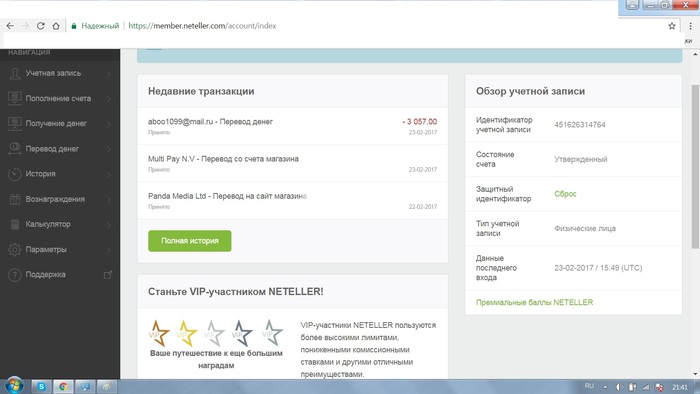Show hidden tray icons arrow
The width and height of the screenshot is (700, 394).
pyautogui.click(x=605, y=387)
